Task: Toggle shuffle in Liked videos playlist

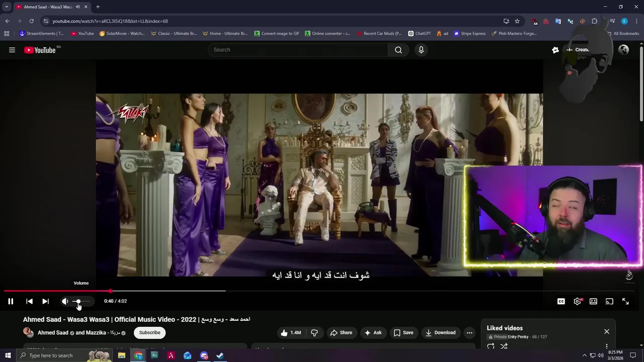Action: click(x=504, y=346)
